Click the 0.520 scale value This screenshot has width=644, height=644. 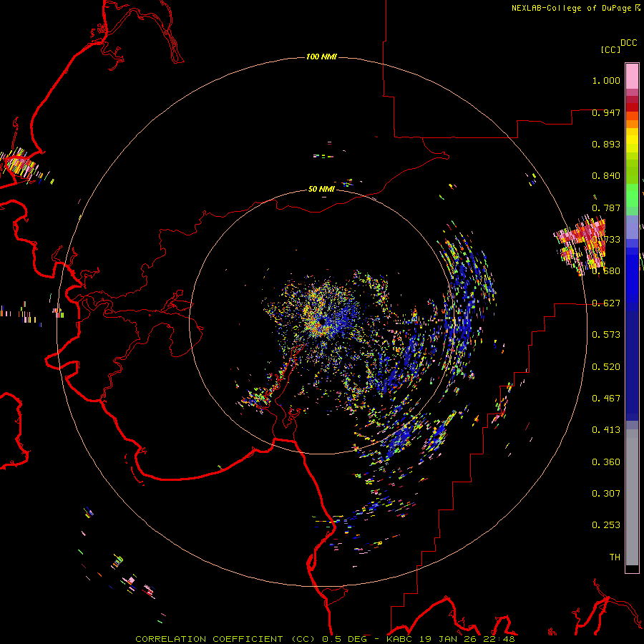606,367
